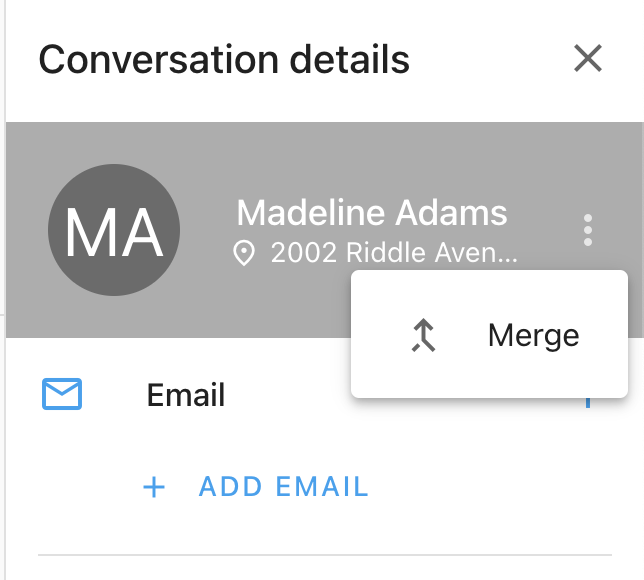Screen dimensions: 644x580
Task: Open the three-dot contact options menu
Action: (x=588, y=230)
